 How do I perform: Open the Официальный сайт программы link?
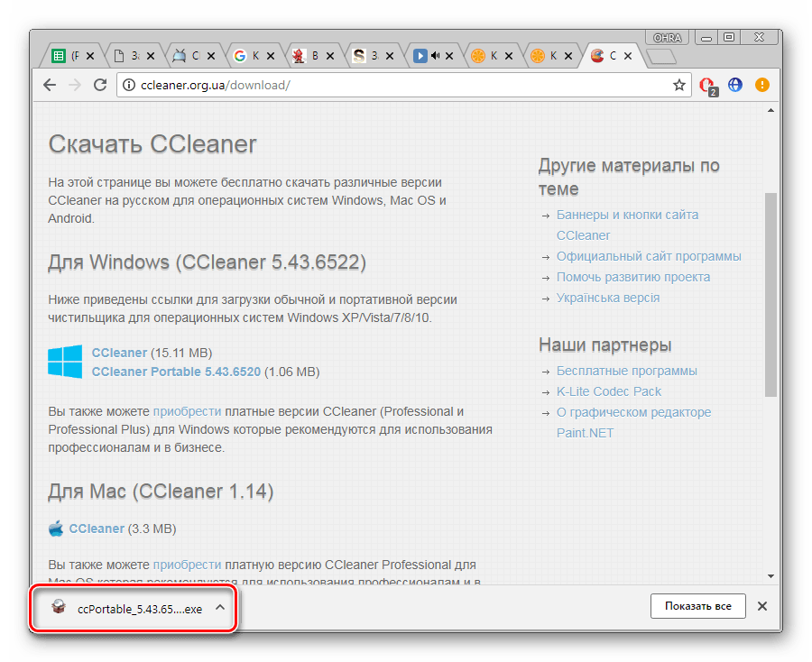pyautogui.click(x=649, y=256)
